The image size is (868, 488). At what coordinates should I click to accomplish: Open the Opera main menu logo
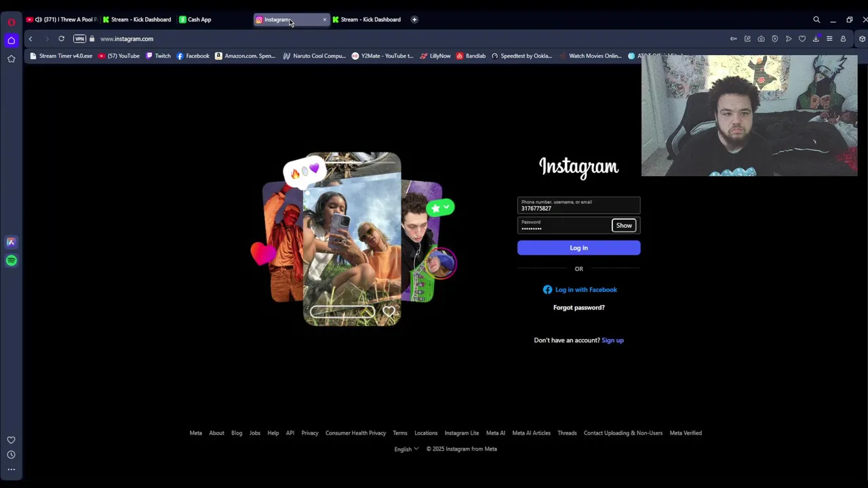pos(11,22)
